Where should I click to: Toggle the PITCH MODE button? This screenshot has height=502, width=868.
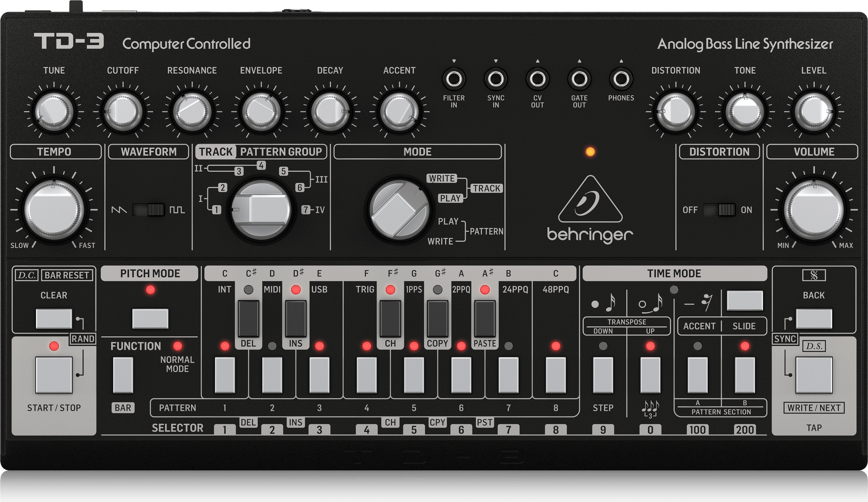point(150,319)
